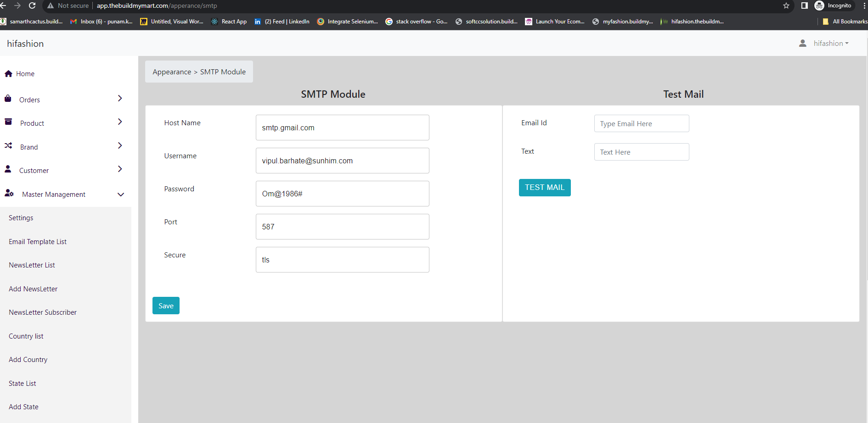Click the Username input field
The height and width of the screenshot is (423, 868).
[x=343, y=161]
